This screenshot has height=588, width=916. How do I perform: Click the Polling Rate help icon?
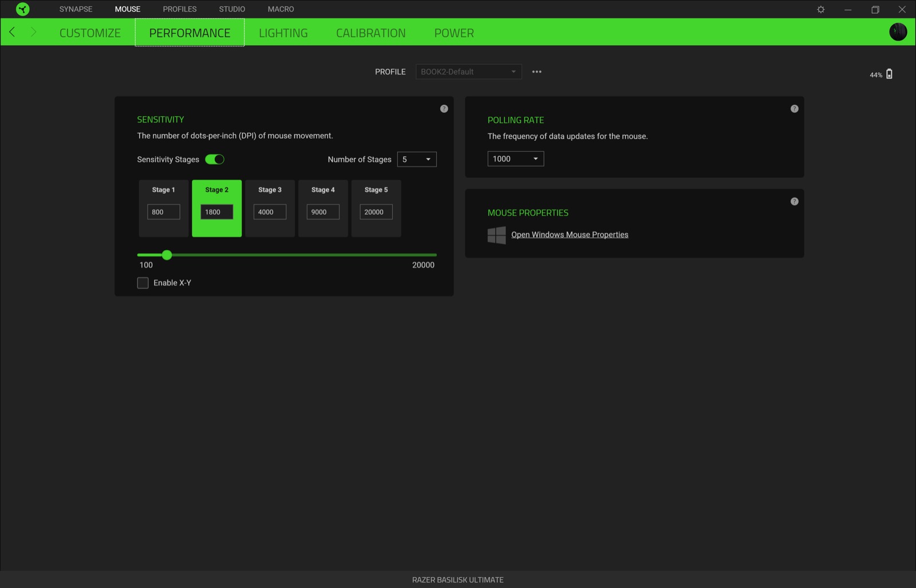794,109
